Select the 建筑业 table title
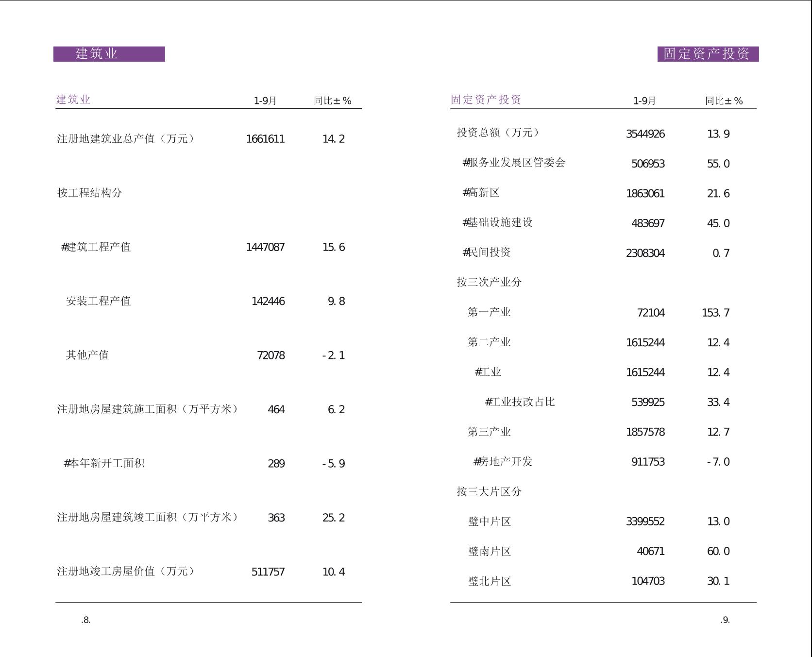Viewport: 812px width, 657px height. point(73,100)
